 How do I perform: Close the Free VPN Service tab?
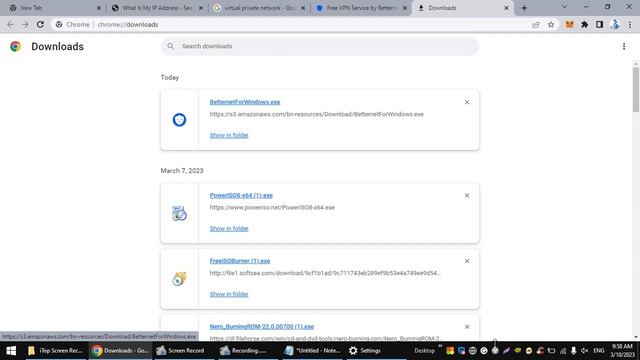click(x=404, y=8)
